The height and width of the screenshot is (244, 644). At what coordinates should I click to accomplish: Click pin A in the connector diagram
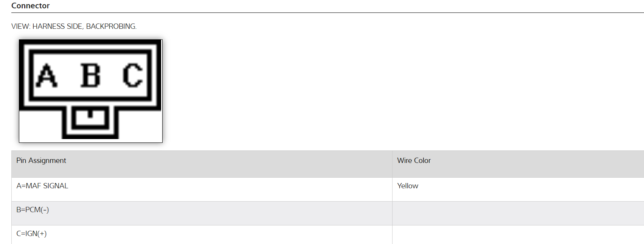[47, 76]
